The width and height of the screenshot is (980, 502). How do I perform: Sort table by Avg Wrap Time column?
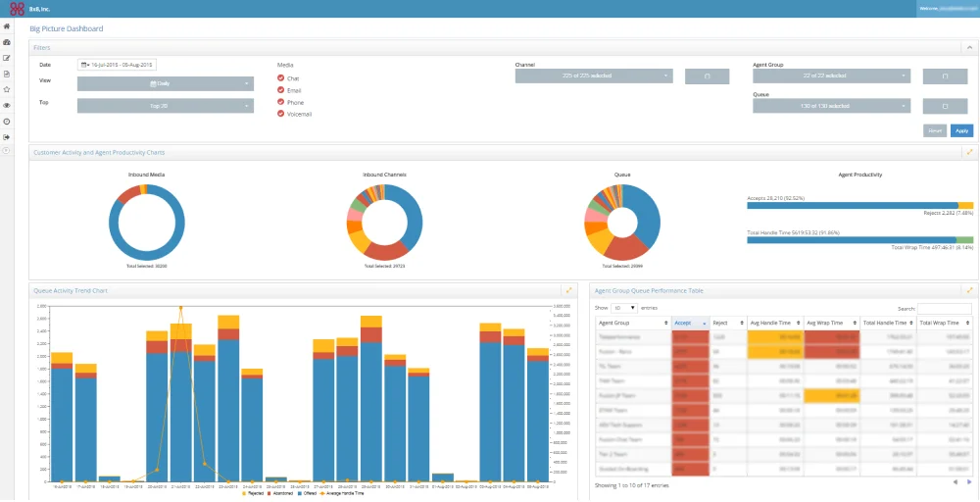pos(832,324)
